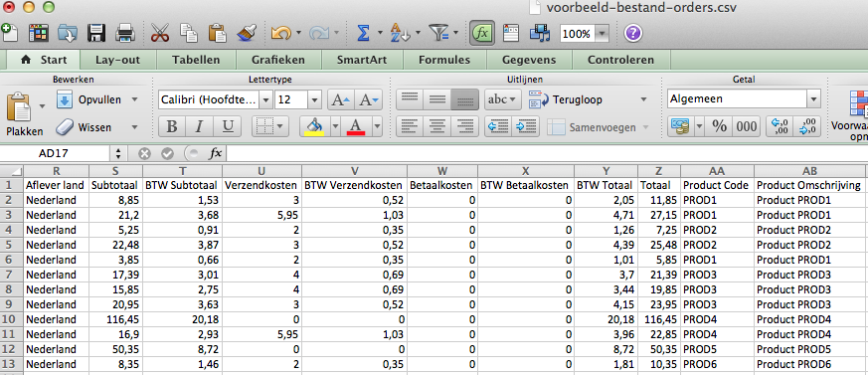Viewport: 868px width, 375px height.
Task: Click the Print icon in the toolbar
Action: 125,34
